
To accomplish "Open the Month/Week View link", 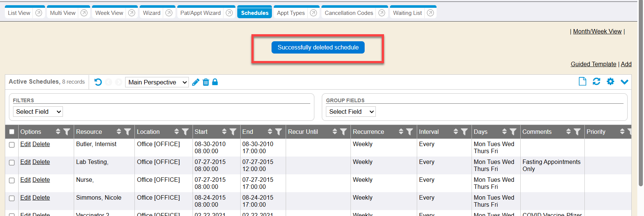I will pos(597,31).
